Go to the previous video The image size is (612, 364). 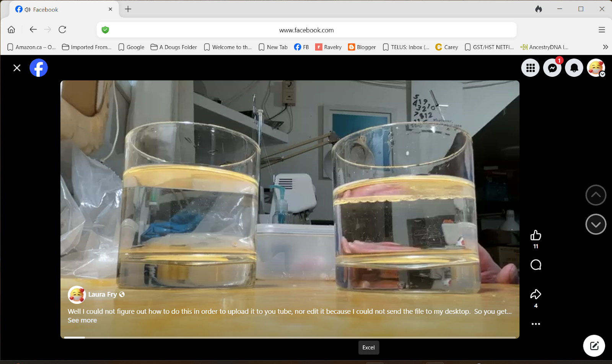tap(596, 195)
